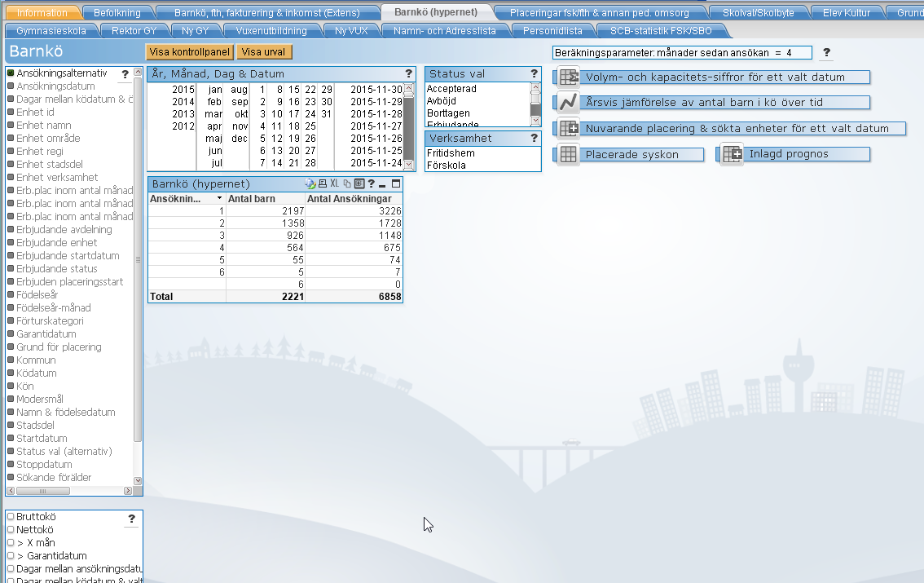This screenshot has width=924, height=583.
Task: Select Fritidshem in Verksamhet list
Action: [451, 152]
